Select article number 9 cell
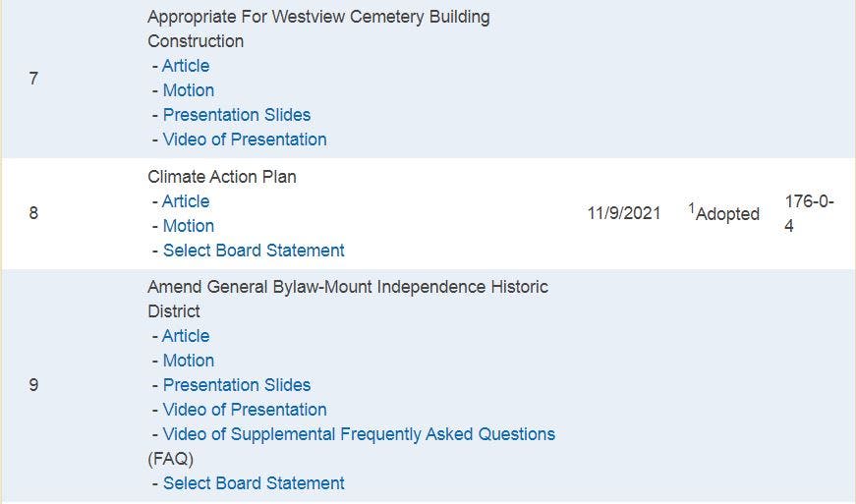This screenshot has width=856, height=504. click(x=33, y=385)
